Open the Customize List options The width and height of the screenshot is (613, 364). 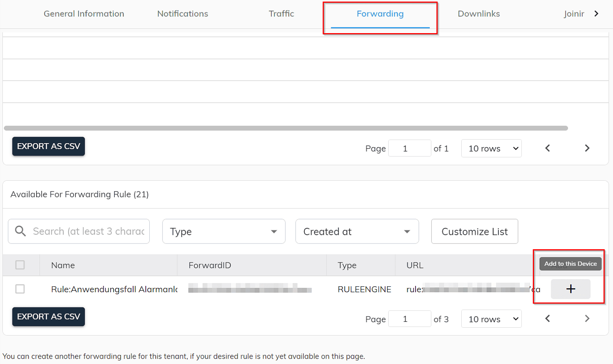475,231
